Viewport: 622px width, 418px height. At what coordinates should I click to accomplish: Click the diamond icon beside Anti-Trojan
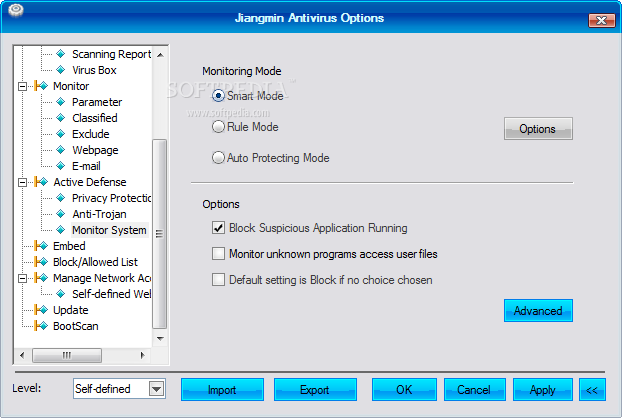(61, 214)
